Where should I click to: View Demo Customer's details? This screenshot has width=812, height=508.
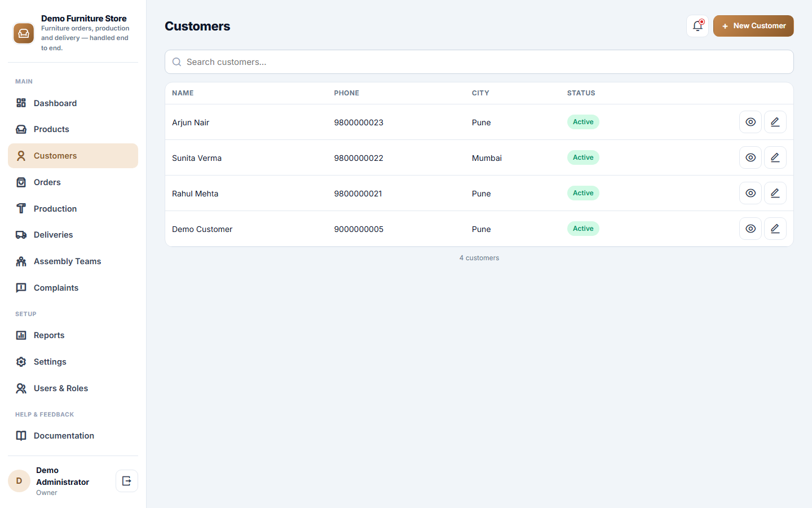pyautogui.click(x=751, y=229)
